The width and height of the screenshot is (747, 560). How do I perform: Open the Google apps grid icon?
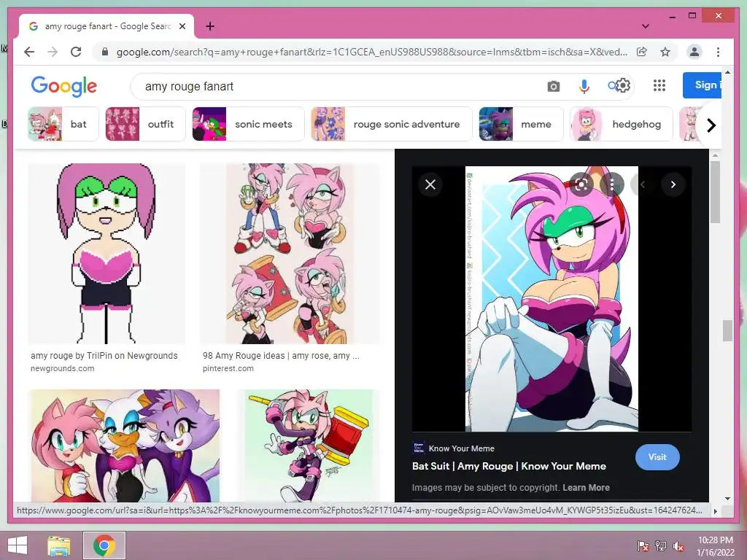pyautogui.click(x=659, y=85)
